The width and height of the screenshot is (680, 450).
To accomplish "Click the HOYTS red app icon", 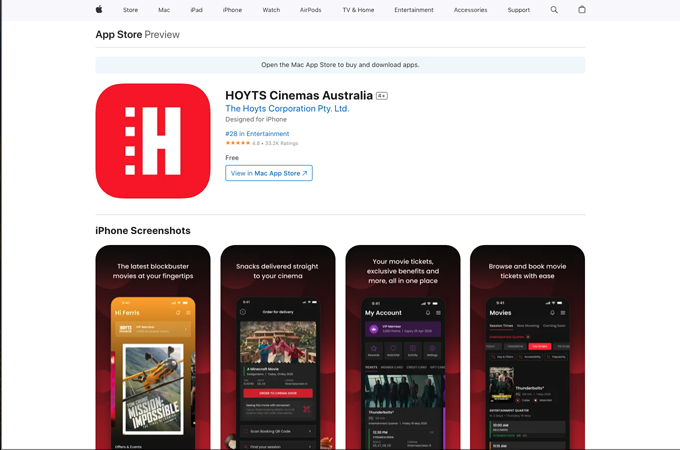I will (153, 141).
